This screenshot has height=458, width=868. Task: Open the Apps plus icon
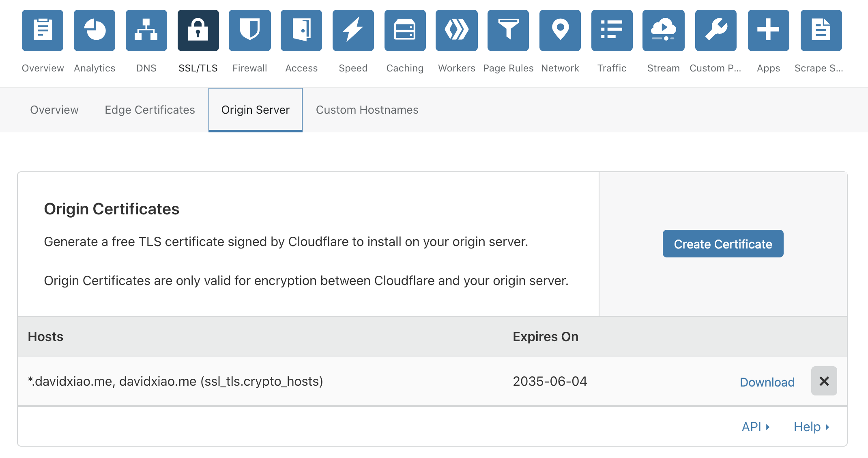769,30
